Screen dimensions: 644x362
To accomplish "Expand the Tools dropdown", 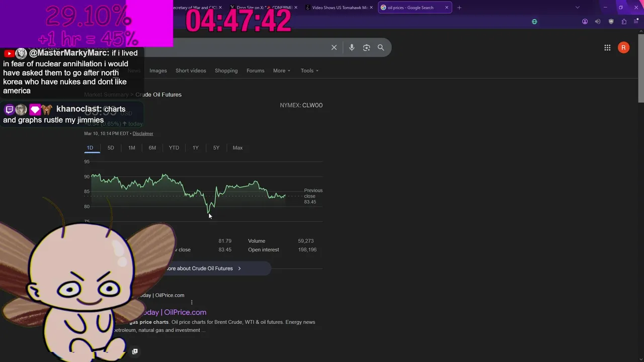I will click(x=309, y=70).
